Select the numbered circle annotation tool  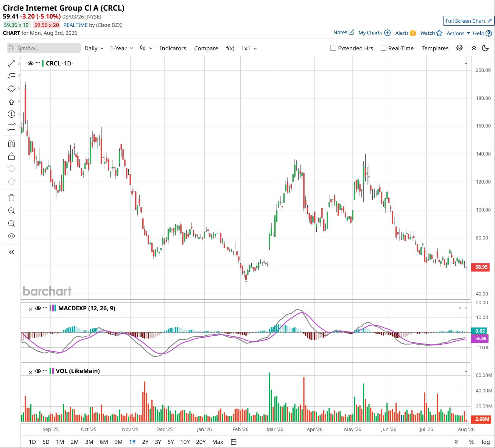click(x=11, y=114)
